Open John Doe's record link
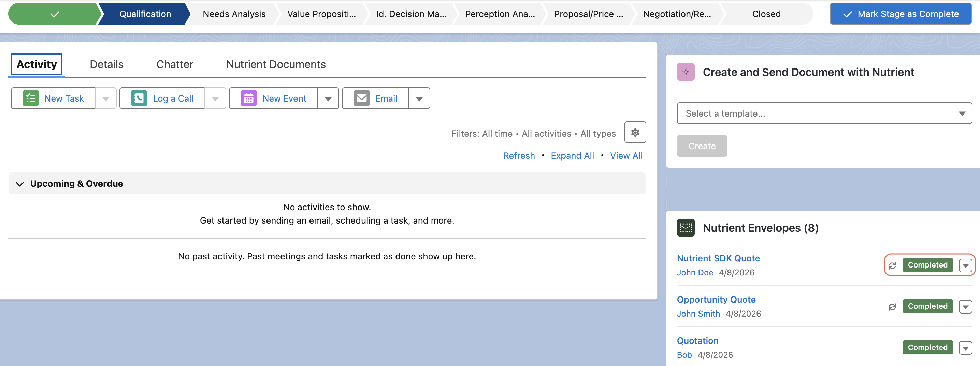980x366 pixels. coord(695,272)
